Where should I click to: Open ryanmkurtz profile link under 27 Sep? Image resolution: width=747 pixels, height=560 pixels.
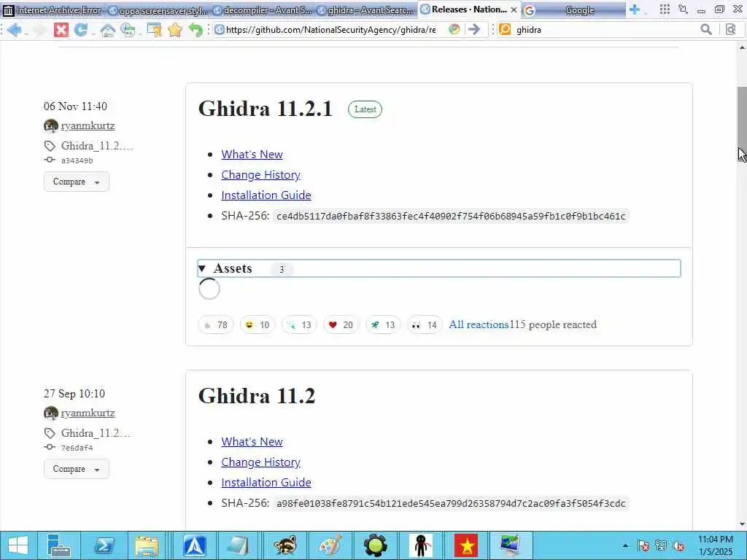(x=88, y=413)
